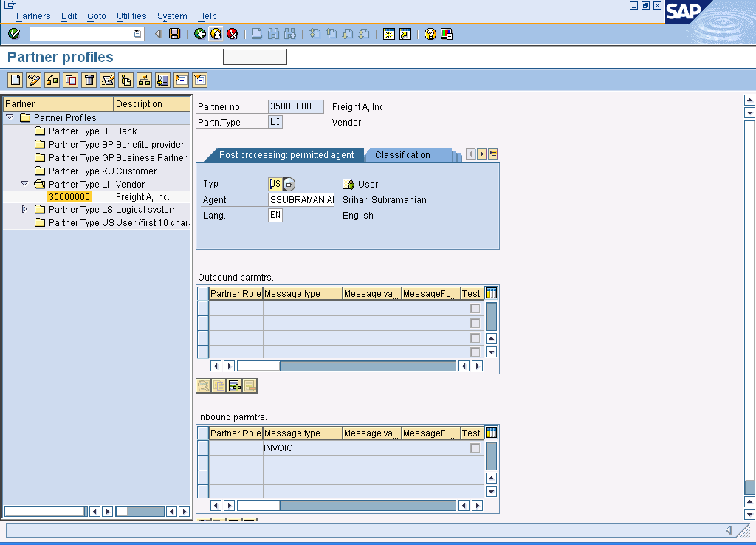Image resolution: width=756 pixels, height=545 pixels.
Task: Click the pencil-and-glasses change icon
Action: (x=33, y=80)
